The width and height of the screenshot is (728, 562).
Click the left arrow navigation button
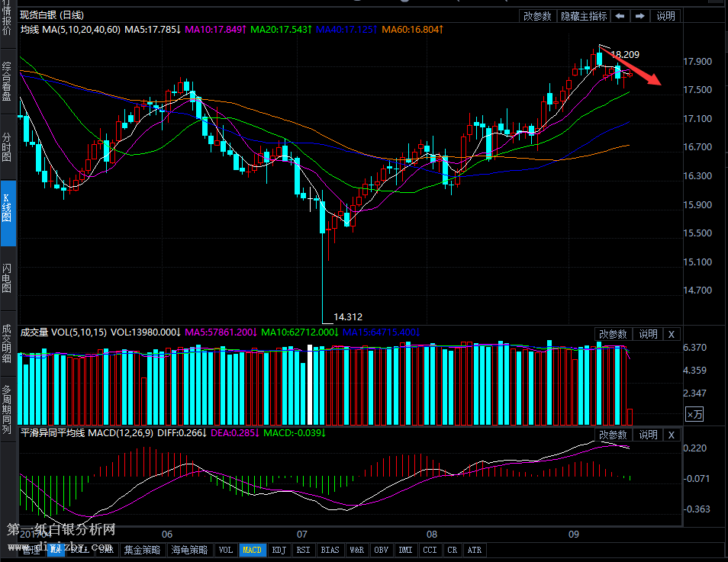tap(620, 16)
